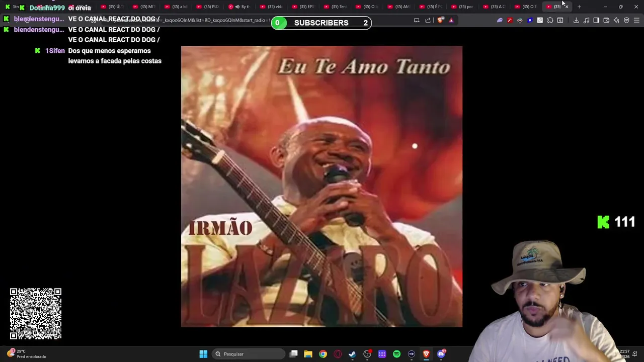
Task: Open Google Chrome from the taskbar
Action: [x=323, y=354]
